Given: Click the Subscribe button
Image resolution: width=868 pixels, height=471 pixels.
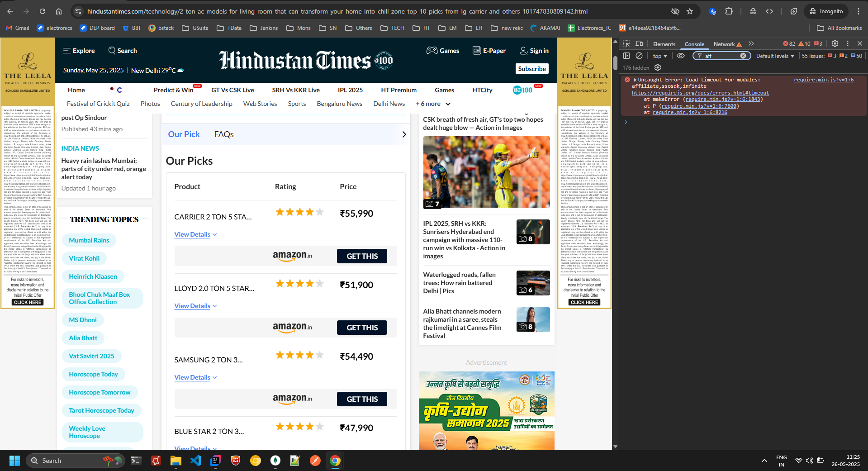Looking at the screenshot, I should click(532, 69).
